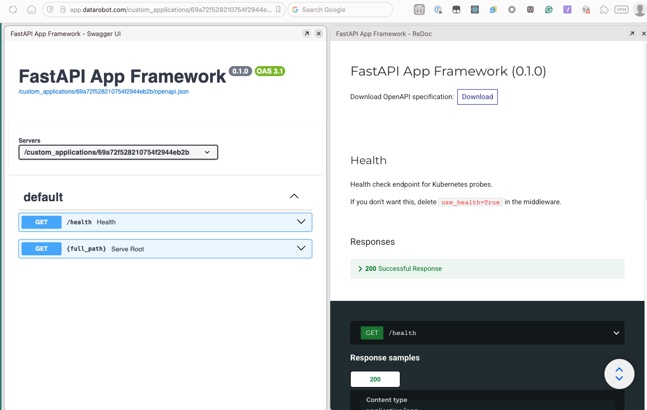Click the {full_path} path text

point(86,249)
